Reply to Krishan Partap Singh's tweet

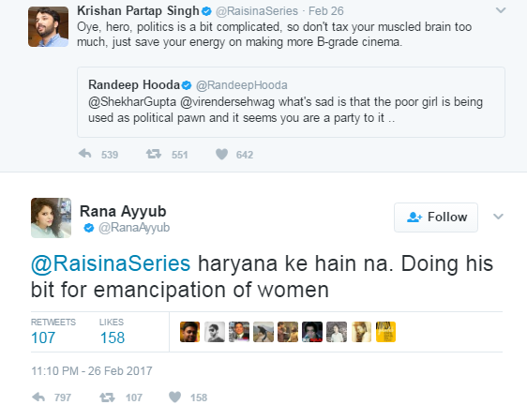85,154
